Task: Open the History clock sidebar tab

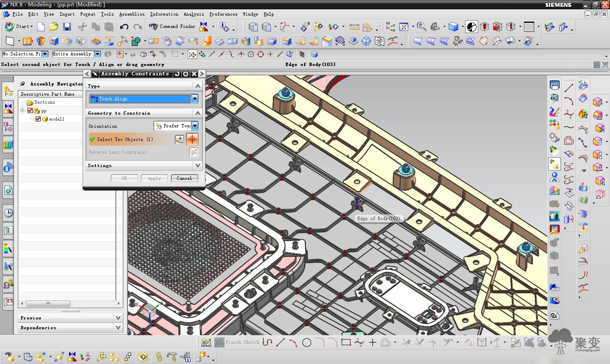Action: pos(8,213)
